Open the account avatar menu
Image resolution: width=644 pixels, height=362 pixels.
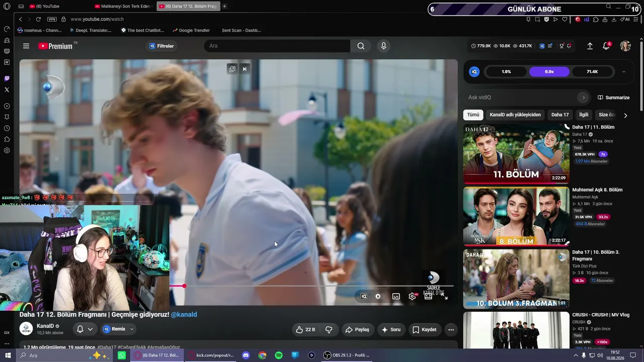[x=625, y=46]
